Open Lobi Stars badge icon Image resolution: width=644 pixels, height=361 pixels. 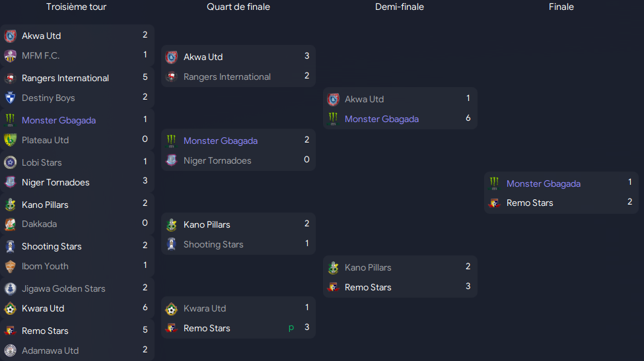pos(11,162)
